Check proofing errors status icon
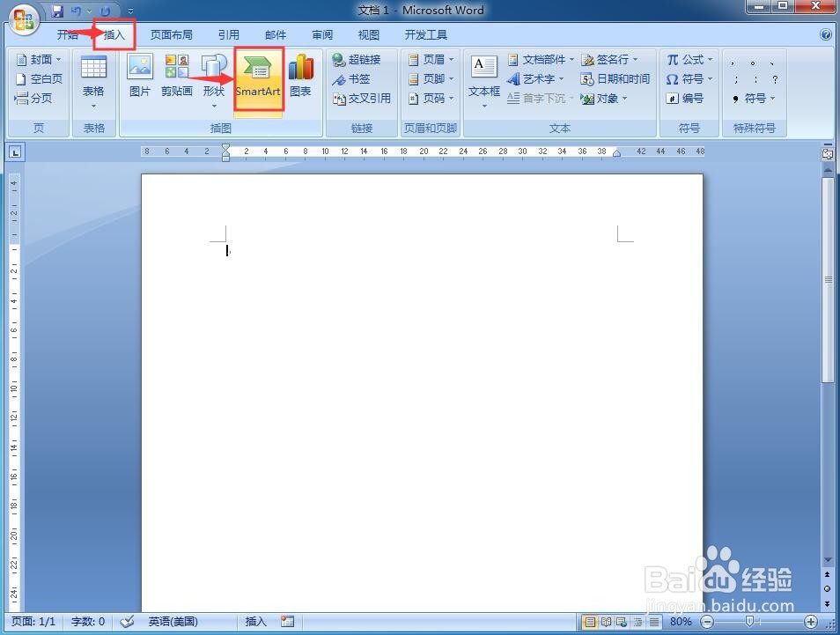 (127, 622)
